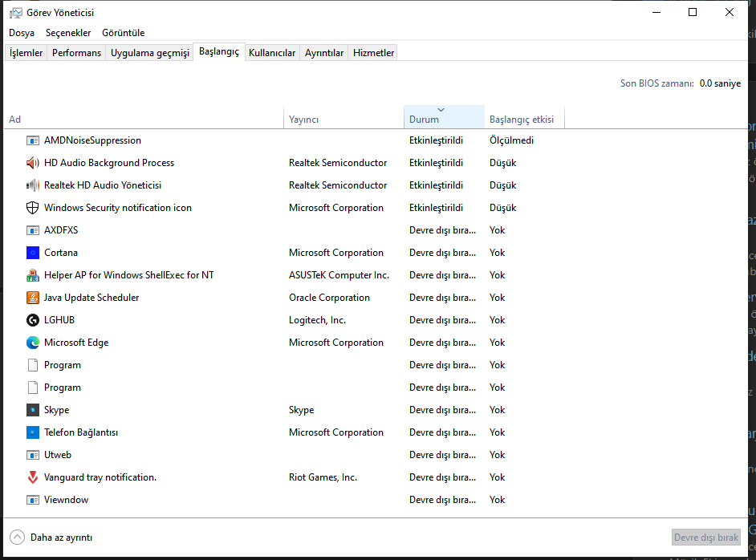Select the Skype row name
Viewport: 756px width, 560px height.
pos(56,410)
